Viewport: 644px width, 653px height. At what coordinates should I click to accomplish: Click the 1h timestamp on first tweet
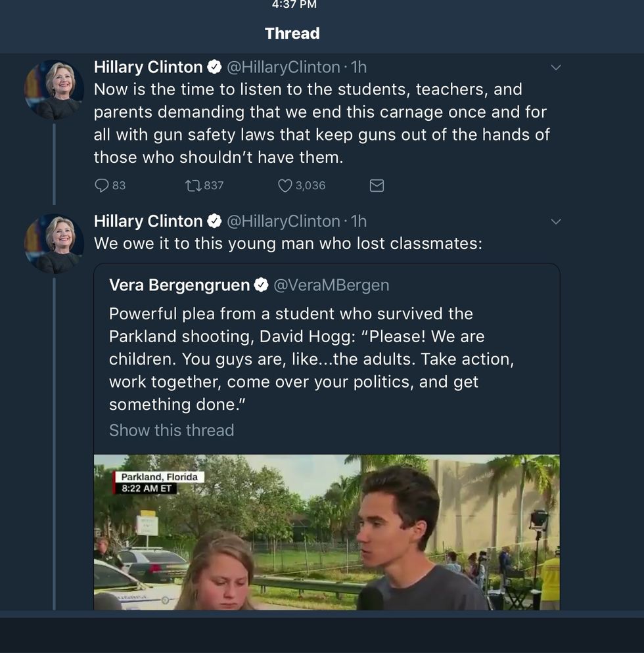coord(359,67)
